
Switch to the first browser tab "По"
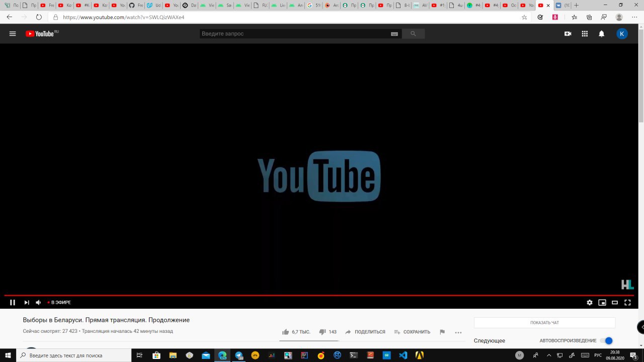[x=11, y=5]
